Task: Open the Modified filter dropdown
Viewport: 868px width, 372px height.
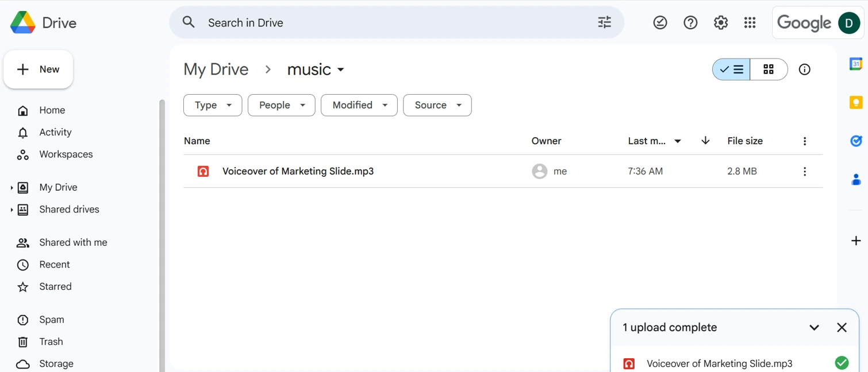Action: (359, 105)
